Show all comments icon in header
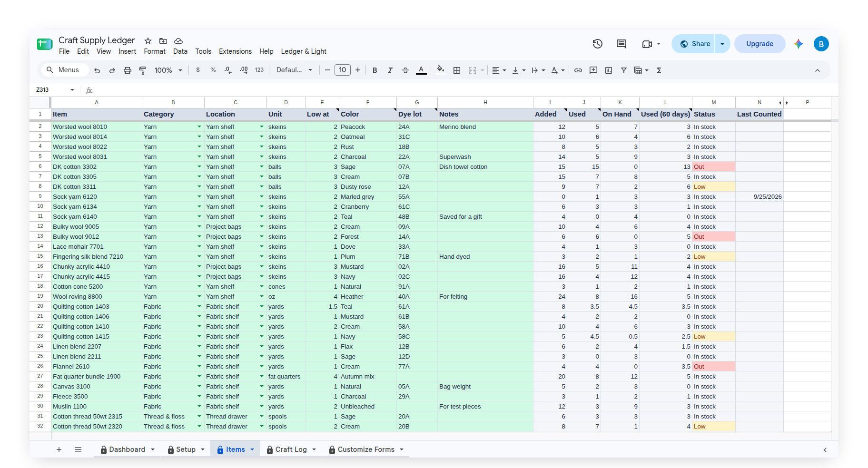The height and width of the screenshot is (468, 868). (x=621, y=44)
